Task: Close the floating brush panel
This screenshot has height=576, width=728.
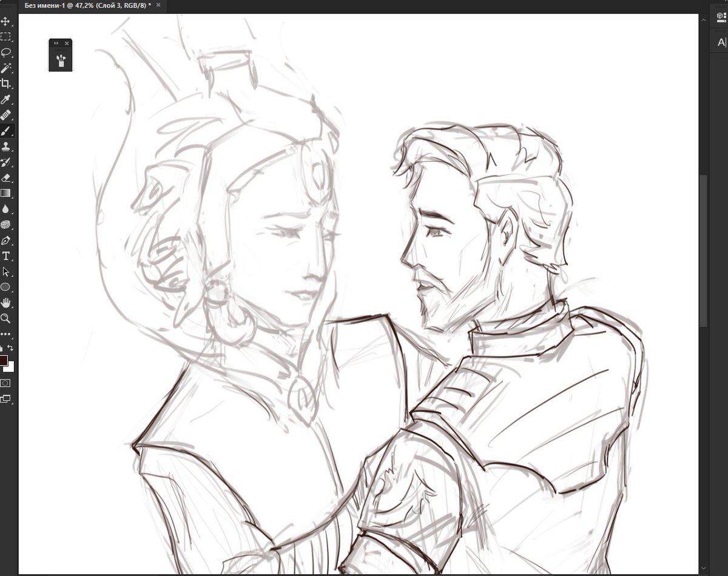Action: [67, 44]
